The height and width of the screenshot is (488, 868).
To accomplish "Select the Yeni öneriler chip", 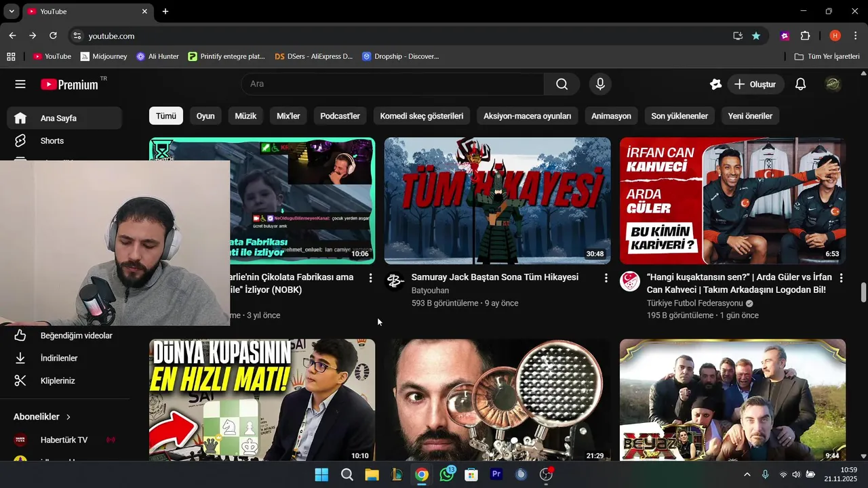I will (x=750, y=116).
